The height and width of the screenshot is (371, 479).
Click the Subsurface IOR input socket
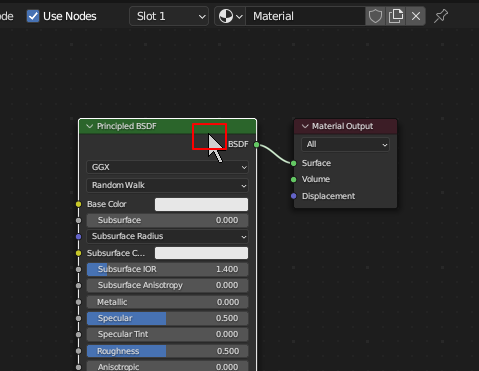click(x=78, y=269)
